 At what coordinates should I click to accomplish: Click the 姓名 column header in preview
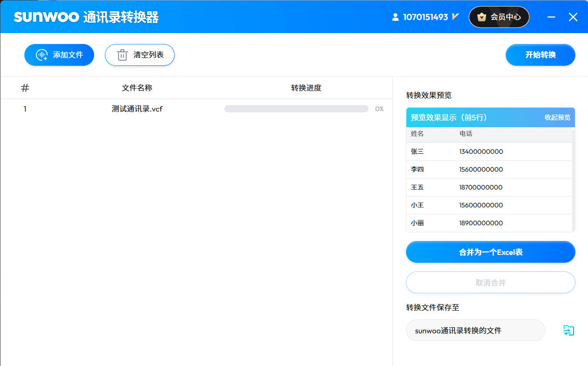(x=417, y=134)
